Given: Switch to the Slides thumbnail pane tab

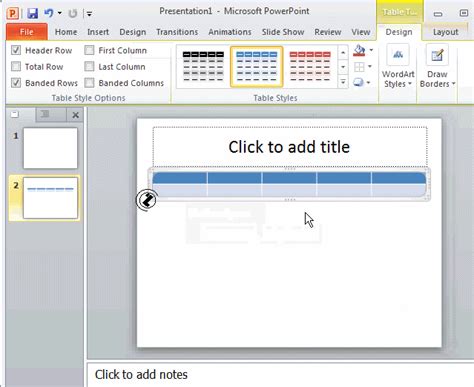Looking at the screenshot, I should pyautogui.click(x=14, y=115).
